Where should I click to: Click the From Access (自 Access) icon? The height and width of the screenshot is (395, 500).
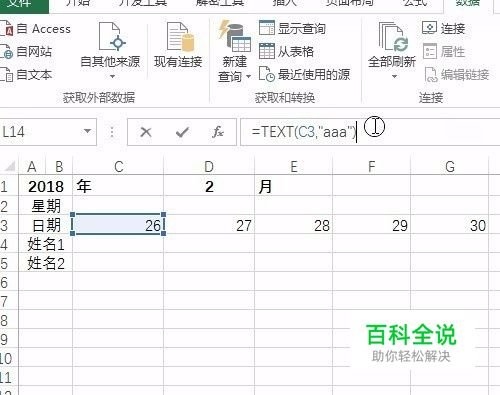click(x=6, y=29)
